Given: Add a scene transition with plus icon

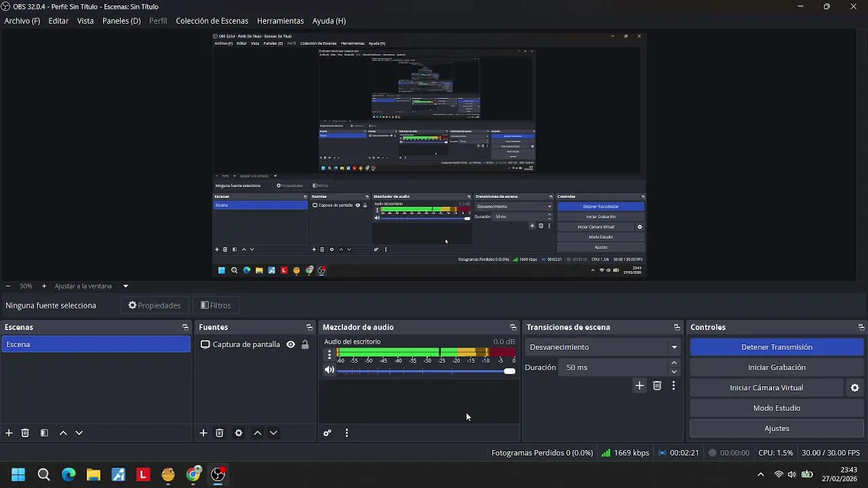Looking at the screenshot, I should coord(639,386).
